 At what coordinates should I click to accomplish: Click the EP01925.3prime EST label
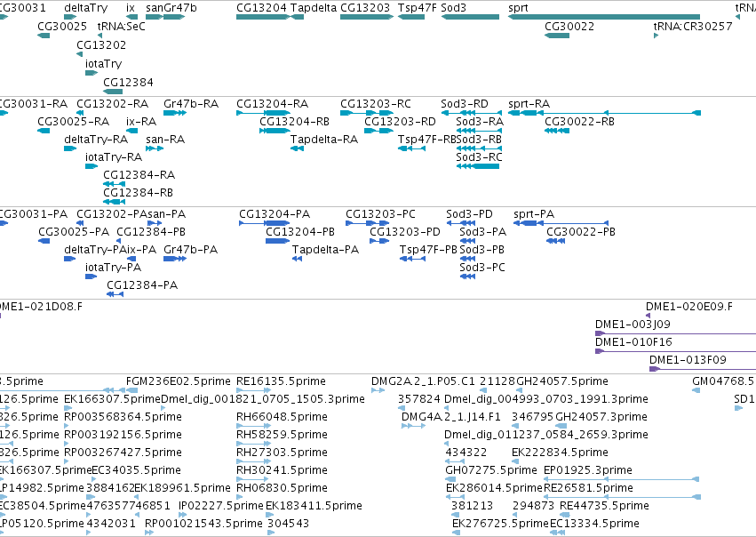tap(588, 470)
